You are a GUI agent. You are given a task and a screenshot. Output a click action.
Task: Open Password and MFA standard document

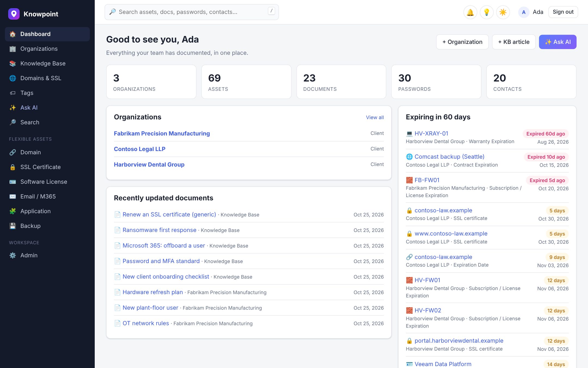[x=161, y=261]
